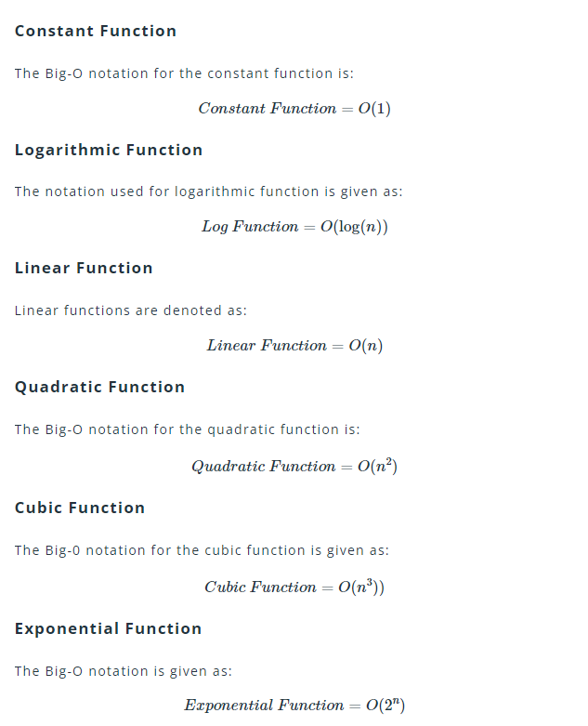588x726 pixels.
Task: Click the sentence introducing quadratic function notation
Action: [188, 429]
